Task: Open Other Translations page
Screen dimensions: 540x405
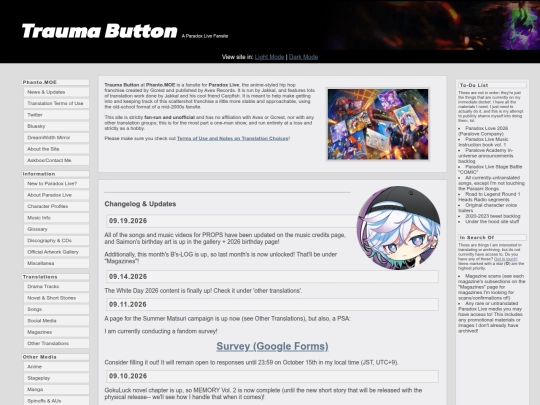Action: (56, 343)
